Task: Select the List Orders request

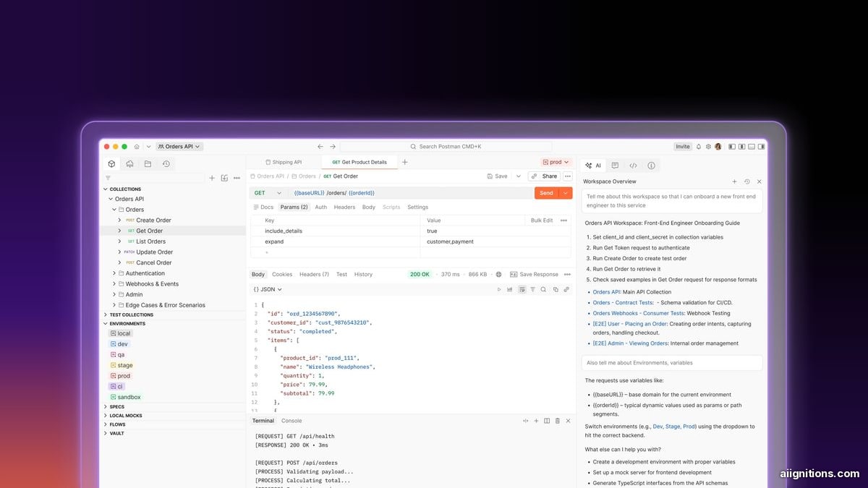Action: 150,241
